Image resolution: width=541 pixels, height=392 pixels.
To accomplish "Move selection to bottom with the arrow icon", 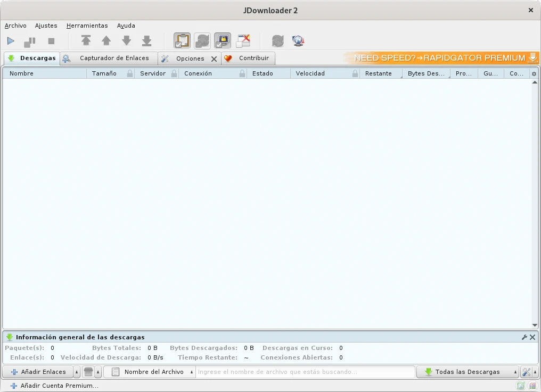I will click(x=146, y=41).
